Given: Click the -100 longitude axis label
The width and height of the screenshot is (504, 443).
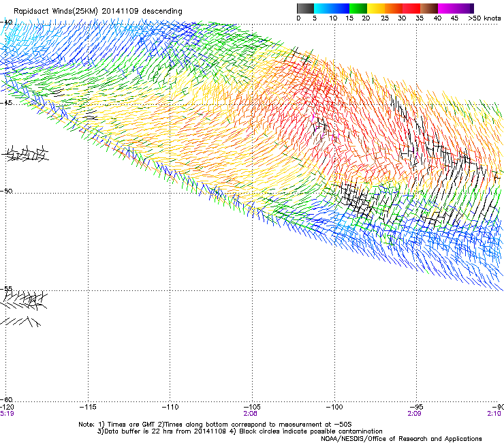Looking at the screenshot, I should pyautogui.click(x=334, y=407).
